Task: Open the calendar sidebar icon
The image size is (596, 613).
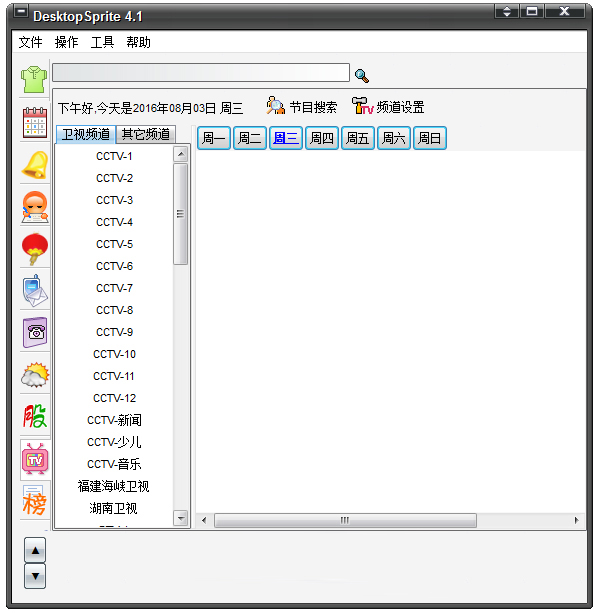Action: click(x=35, y=122)
